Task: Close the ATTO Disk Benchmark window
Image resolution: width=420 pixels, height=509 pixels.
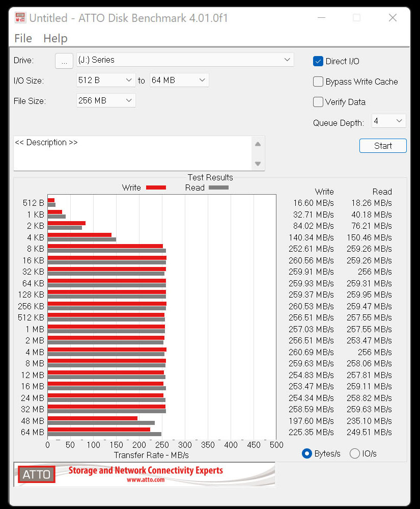Action: coord(393,17)
